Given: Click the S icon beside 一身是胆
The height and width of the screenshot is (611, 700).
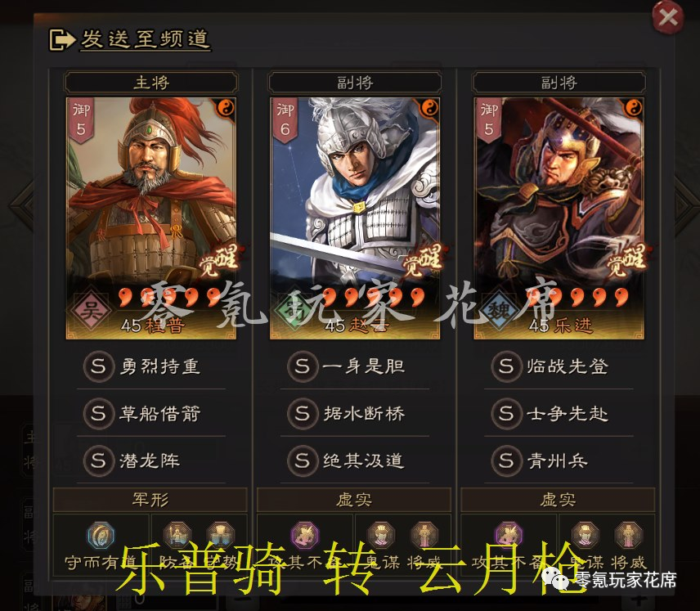Looking at the screenshot, I should click(x=303, y=366).
